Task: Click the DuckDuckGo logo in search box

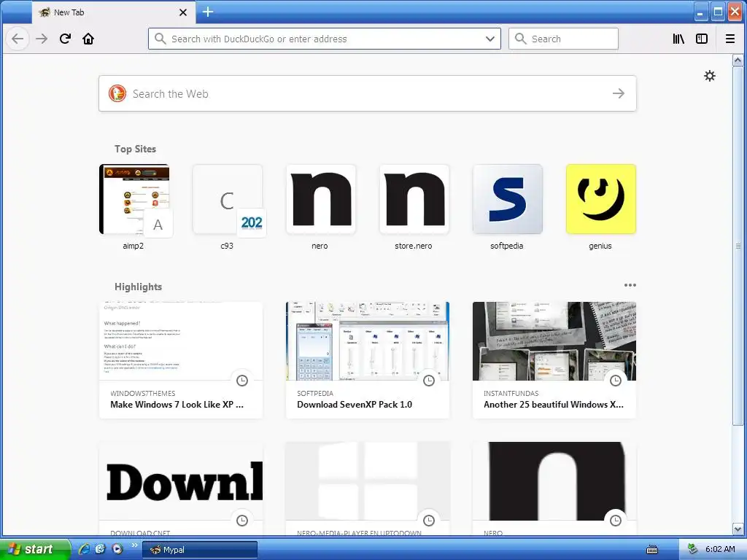Action: [x=117, y=93]
